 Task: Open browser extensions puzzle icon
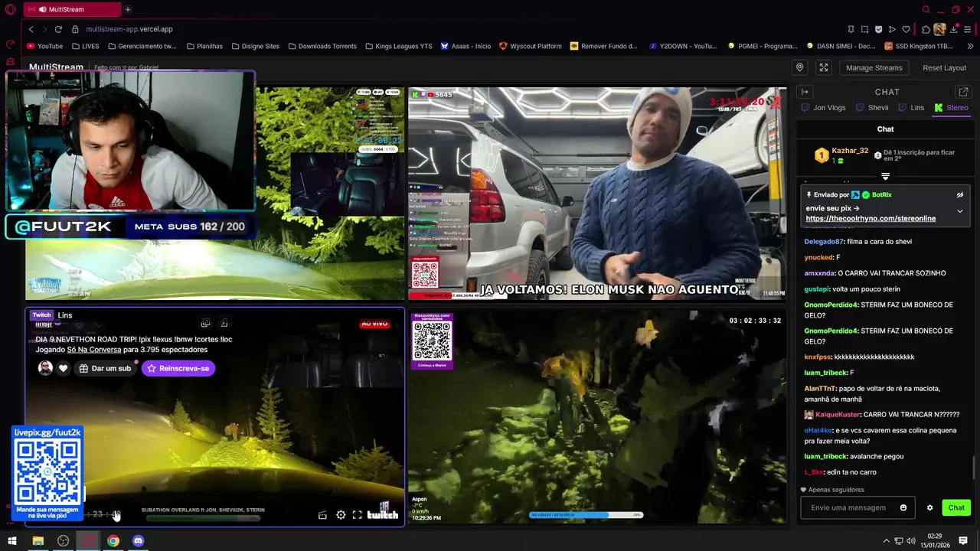pyautogui.click(x=926, y=29)
